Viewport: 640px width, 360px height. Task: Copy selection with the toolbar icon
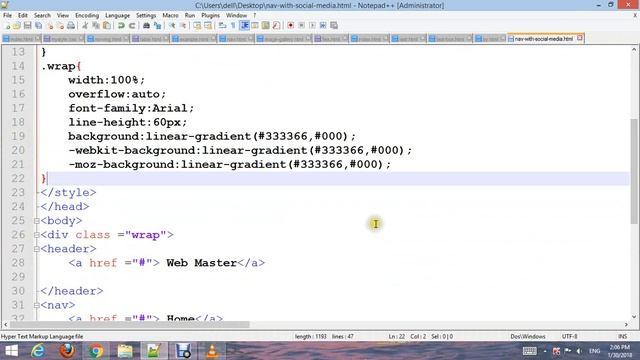[x=96, y=25]
